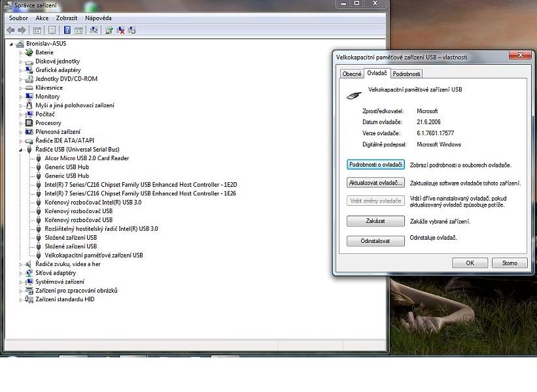The width and height of the screenshot is (537, 392).
Task: Click the Properties sheet toolbar icon
Action: coord(52,30)
